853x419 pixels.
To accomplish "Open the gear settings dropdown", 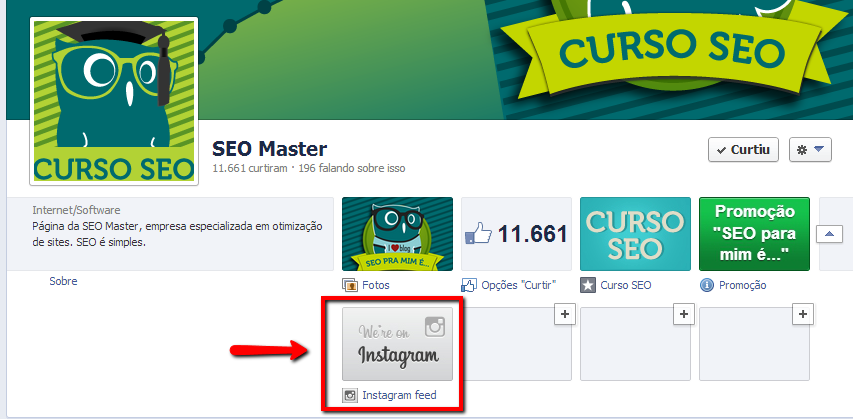I will [811, 150].
